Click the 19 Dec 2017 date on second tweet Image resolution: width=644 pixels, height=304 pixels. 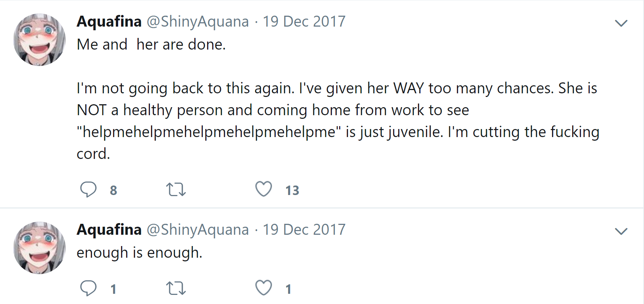point(304,230)
